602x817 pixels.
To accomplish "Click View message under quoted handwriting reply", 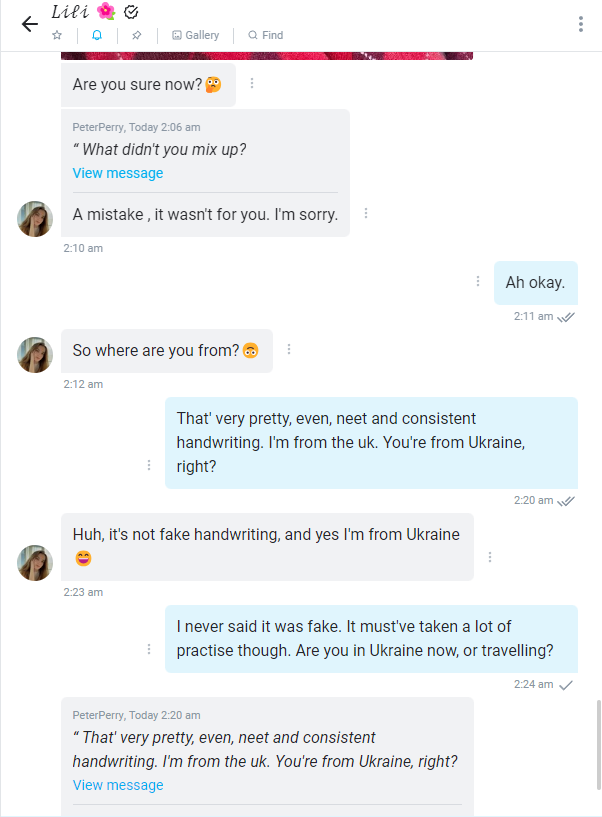I will tap(118, 785).
